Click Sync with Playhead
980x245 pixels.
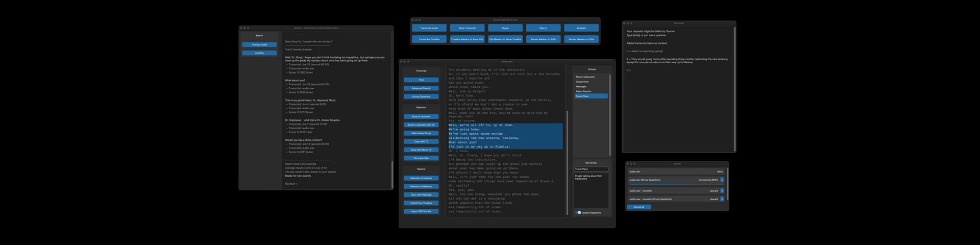click(x=421, y=194)
